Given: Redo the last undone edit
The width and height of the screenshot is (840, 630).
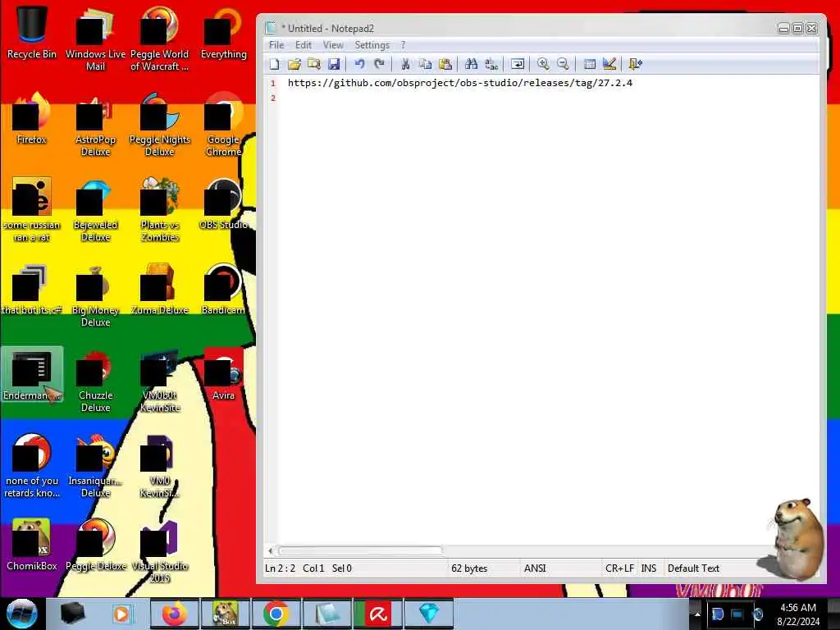Looking at the screenshot, I should click(x=379, y=64).
